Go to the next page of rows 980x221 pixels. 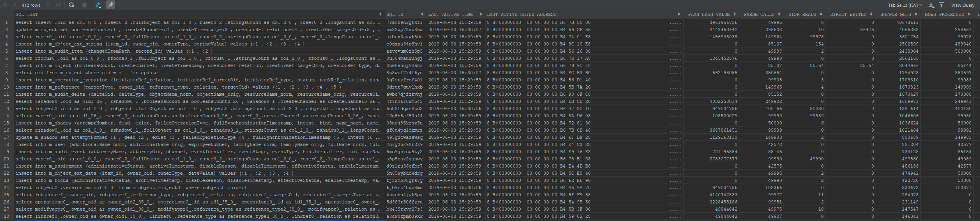48,5
